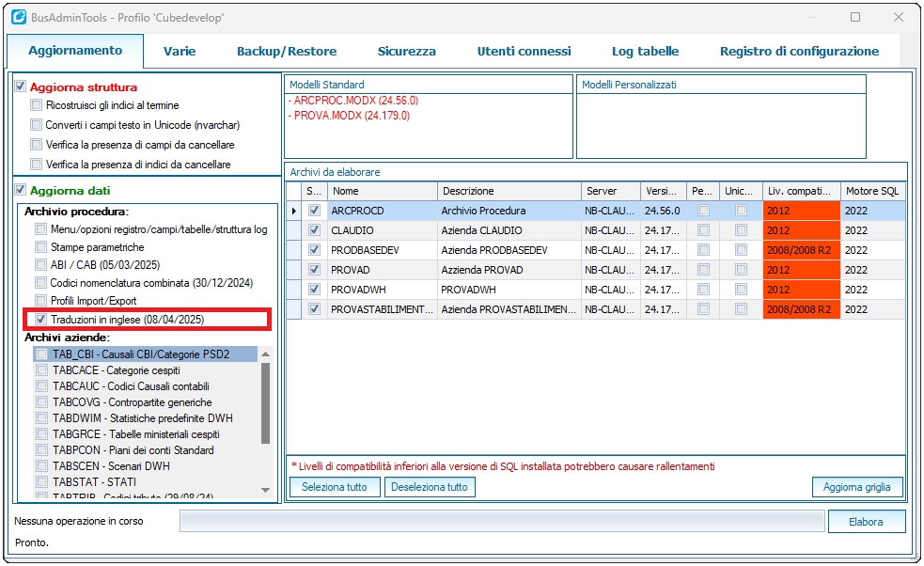Click the scroll-up arrow in Archivi aziende list
The image size is (924, 566).
click(x=265, y=354)
